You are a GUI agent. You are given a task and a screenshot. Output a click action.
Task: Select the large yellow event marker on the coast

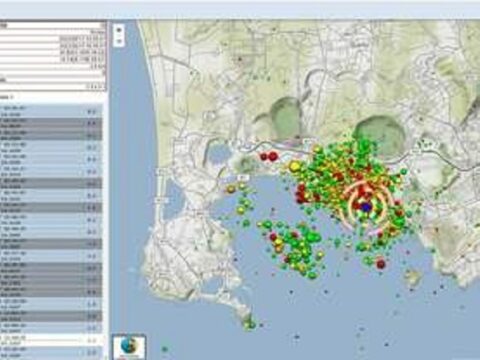294,166
